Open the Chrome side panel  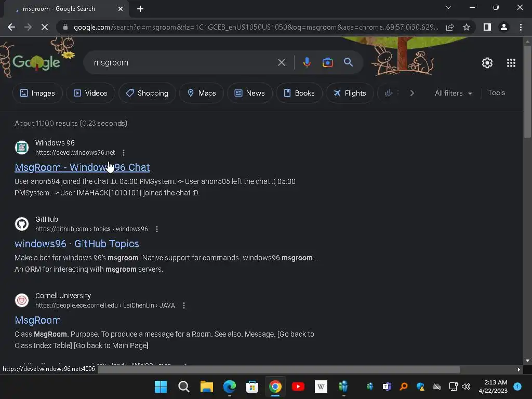click(487, 27)
